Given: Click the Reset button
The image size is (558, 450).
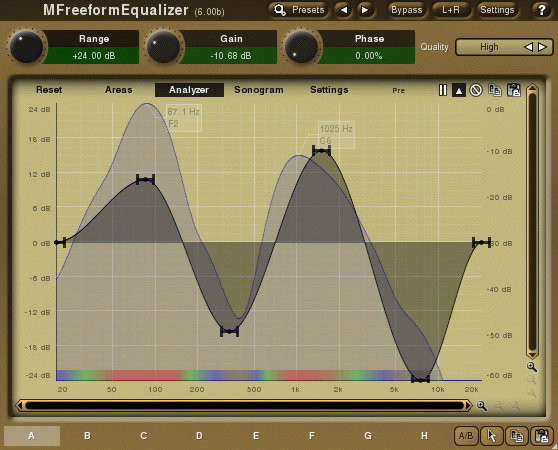Looking at the screenshot, I should click(49, 90).
